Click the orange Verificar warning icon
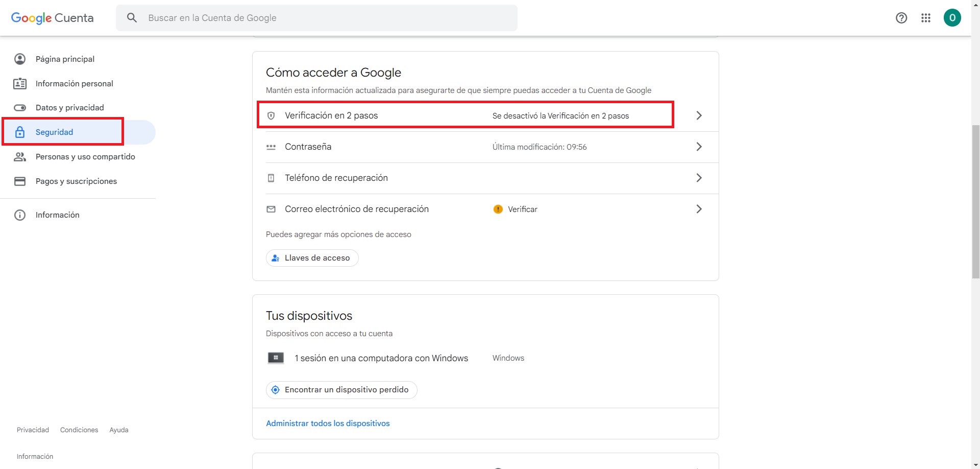The height and width of the screenshot is (469, 980). pyautogui.click(x=498, y=209)
